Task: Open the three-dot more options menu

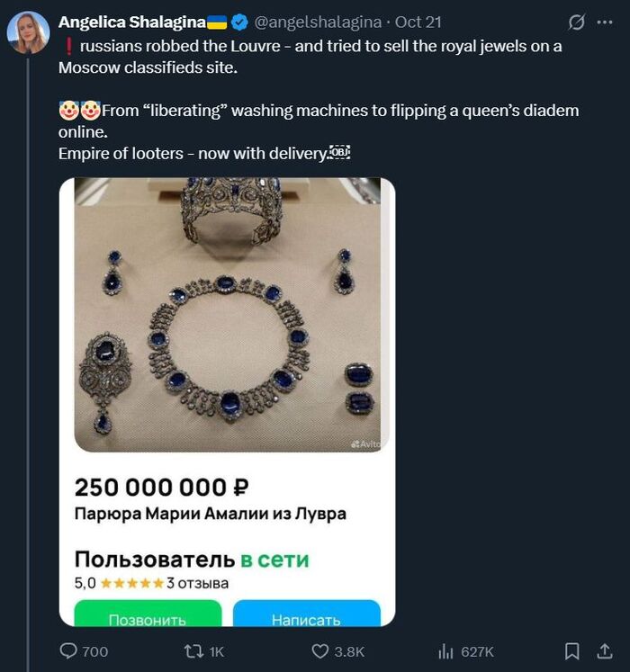Action: [605, 22]
